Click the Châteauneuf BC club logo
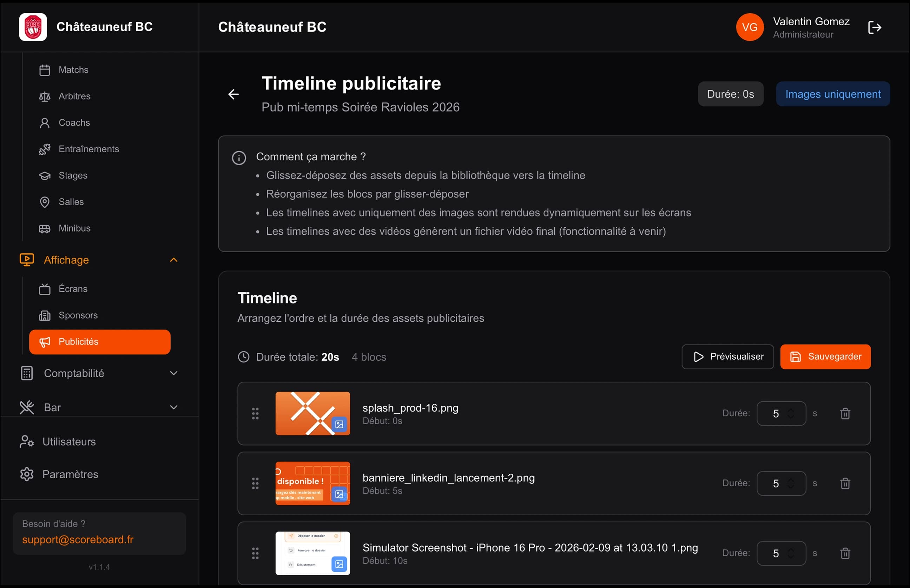Image resolution: width=910 pixels, height=588 pixels. 33,27
